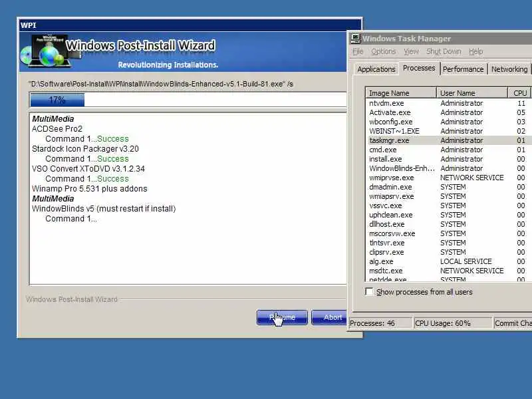Click the ACDSee Pro2 log entry
Viewport: 532px width, 399px height.
coord(57,129)
